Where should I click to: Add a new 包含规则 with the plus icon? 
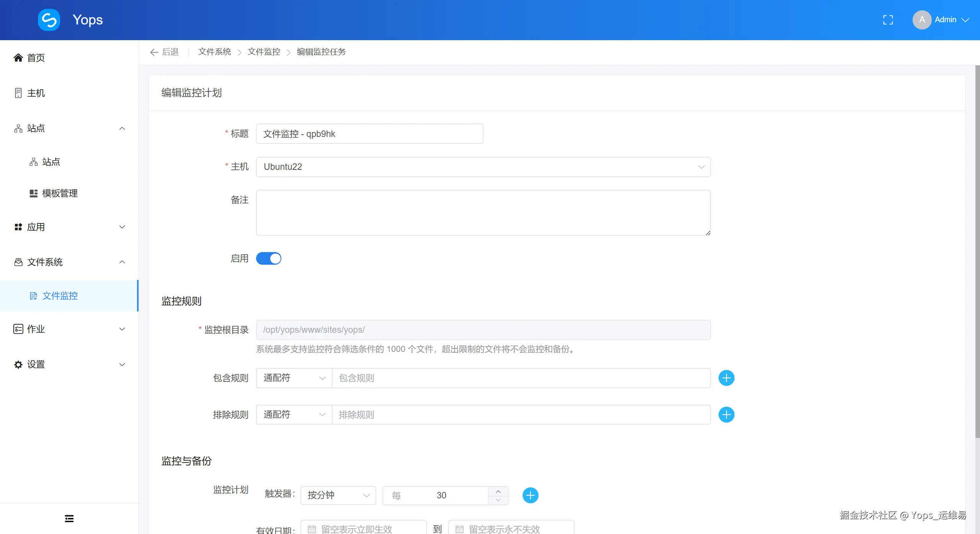click(726, 378)
